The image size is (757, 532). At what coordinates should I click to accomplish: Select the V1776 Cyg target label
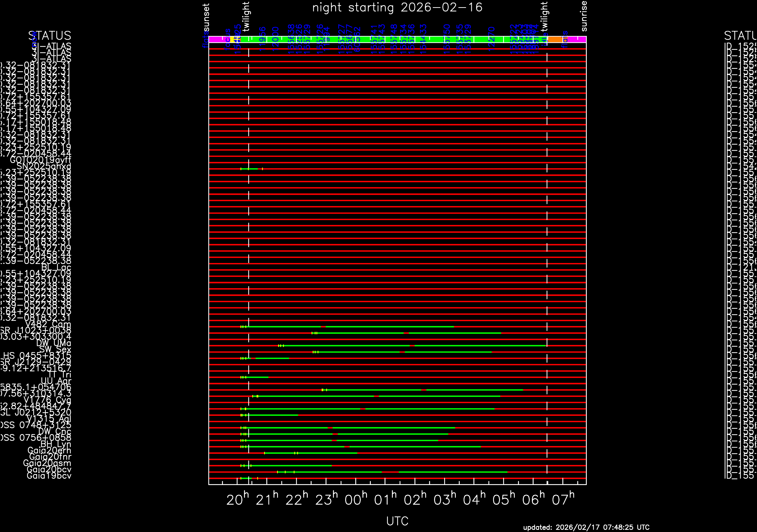[47, 400]
